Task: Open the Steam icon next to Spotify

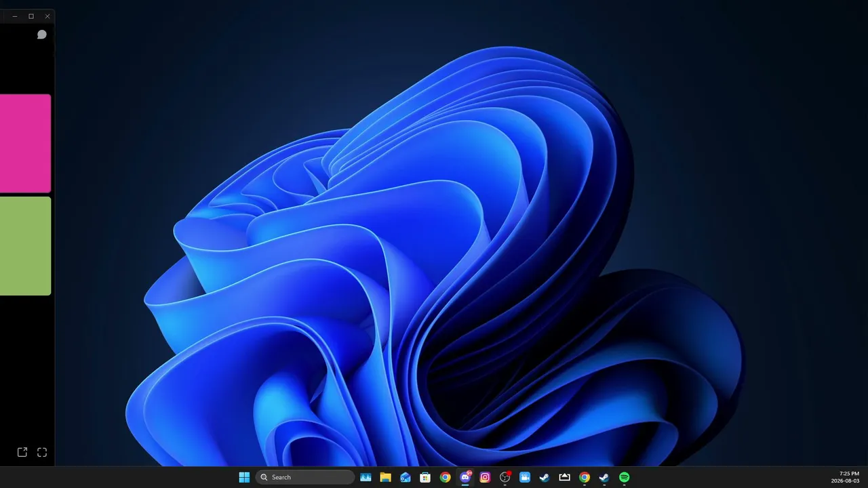Action: (604, 477)
